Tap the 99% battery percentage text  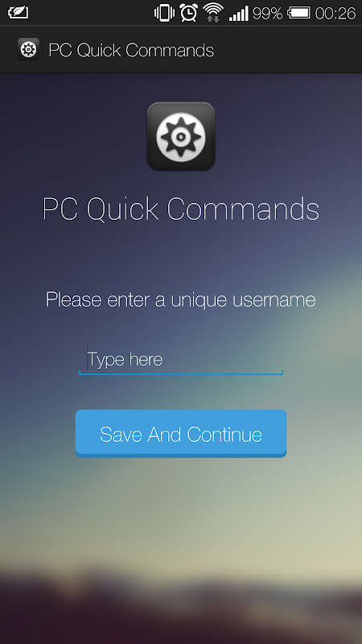click(x=268, y=14)
